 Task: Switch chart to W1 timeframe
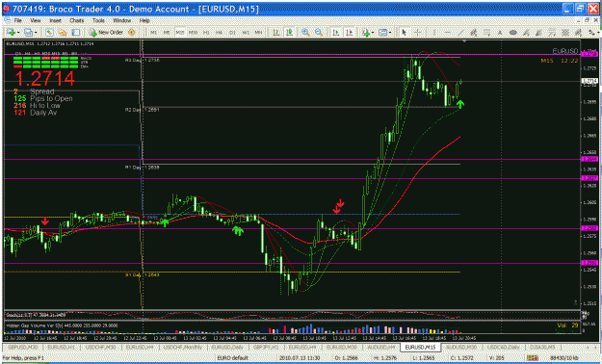pos(246,33)
